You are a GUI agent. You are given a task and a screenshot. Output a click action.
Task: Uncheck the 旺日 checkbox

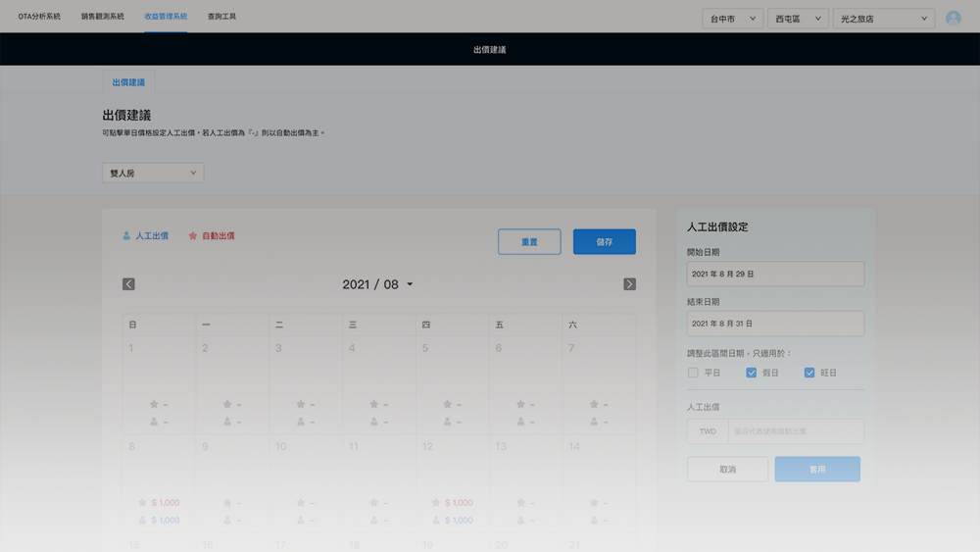click(x=809, y=373)
